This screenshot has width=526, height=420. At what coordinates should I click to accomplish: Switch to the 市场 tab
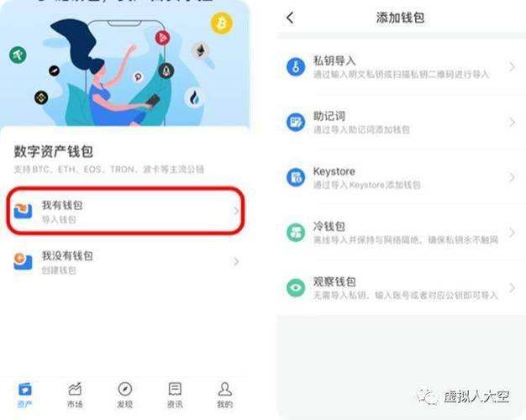[75, 395]
